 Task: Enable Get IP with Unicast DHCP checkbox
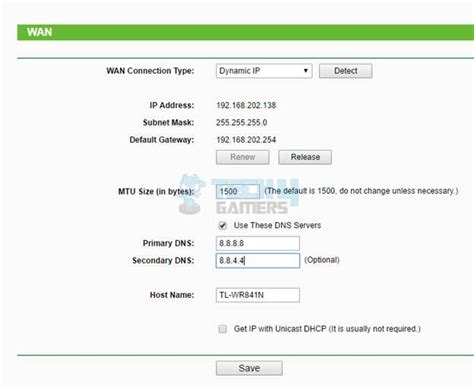point(223,329)
